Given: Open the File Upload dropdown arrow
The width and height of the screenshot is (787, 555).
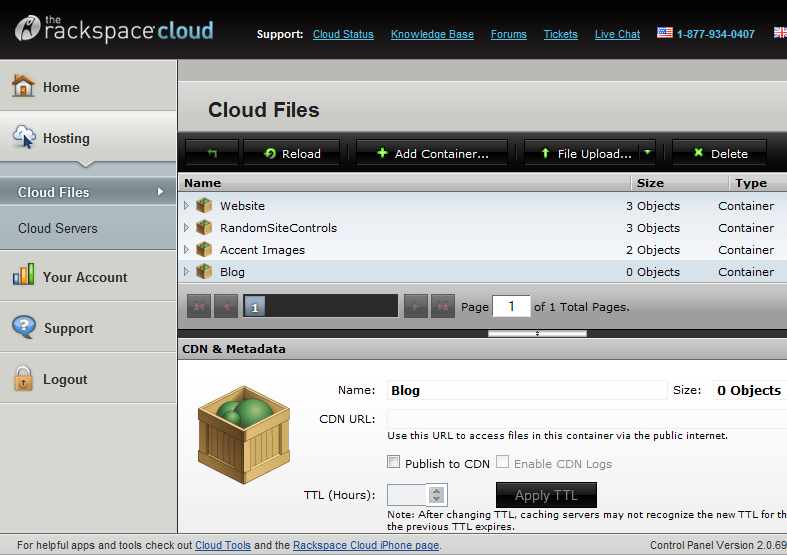Looking at the screenshot, I should (647, 153).
